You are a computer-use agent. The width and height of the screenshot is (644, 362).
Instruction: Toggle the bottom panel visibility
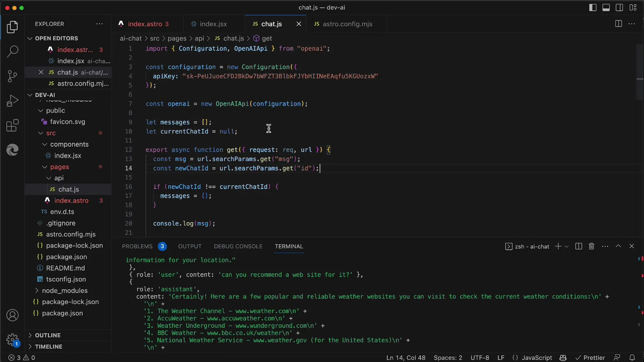click(x=606, y=7)
